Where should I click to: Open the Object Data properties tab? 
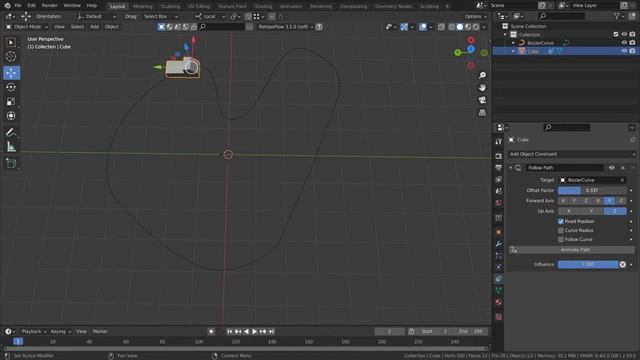[x=498, y=290]
